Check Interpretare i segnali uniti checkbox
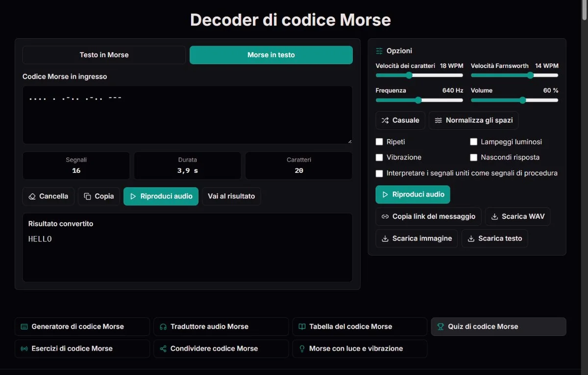Image resolution: width=588 pixels, height=375 pixels. tap(379, 173)
